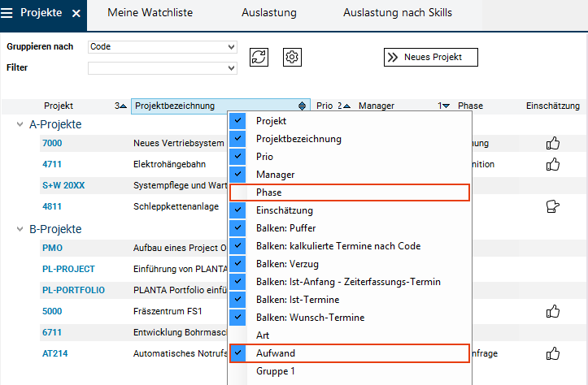Screen dimensions: 588x385
Task: Click thumbs-up icon for project AT214
Action: [x=553, y=353]
